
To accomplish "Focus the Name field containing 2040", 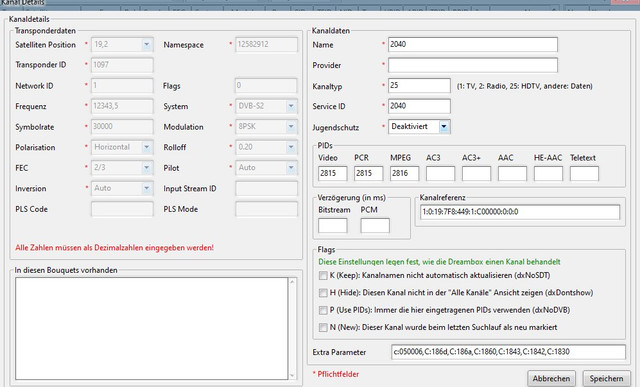I will 473,44.
